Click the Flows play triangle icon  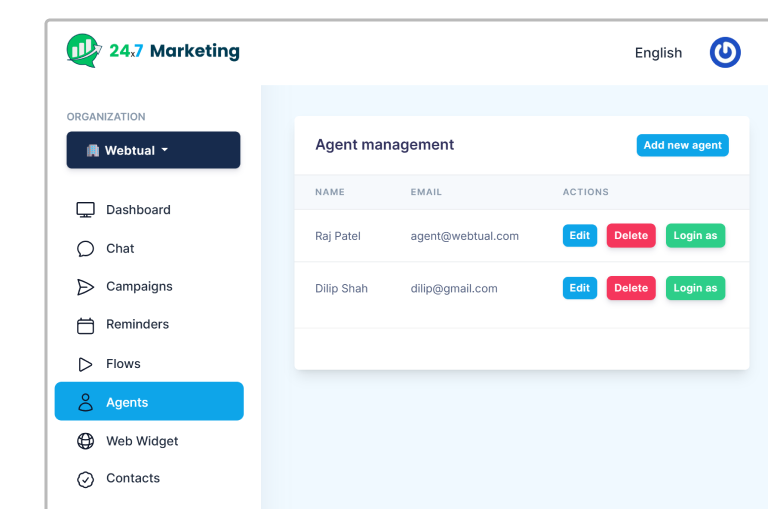(x=86, y=364)
